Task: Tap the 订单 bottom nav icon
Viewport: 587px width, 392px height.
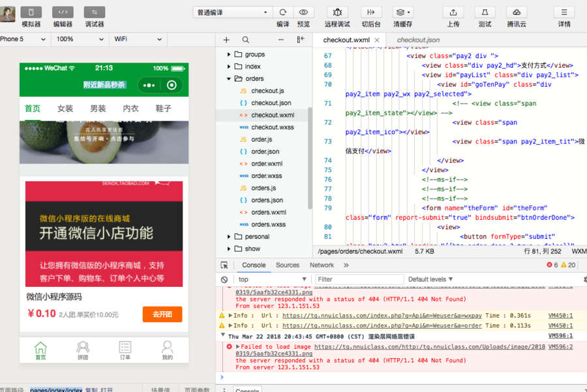Action: pyautogui.click(x=125, y=350)
